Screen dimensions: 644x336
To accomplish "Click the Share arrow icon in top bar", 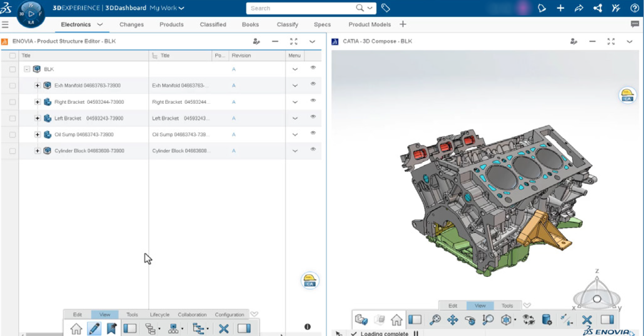I will click(579, 8).
